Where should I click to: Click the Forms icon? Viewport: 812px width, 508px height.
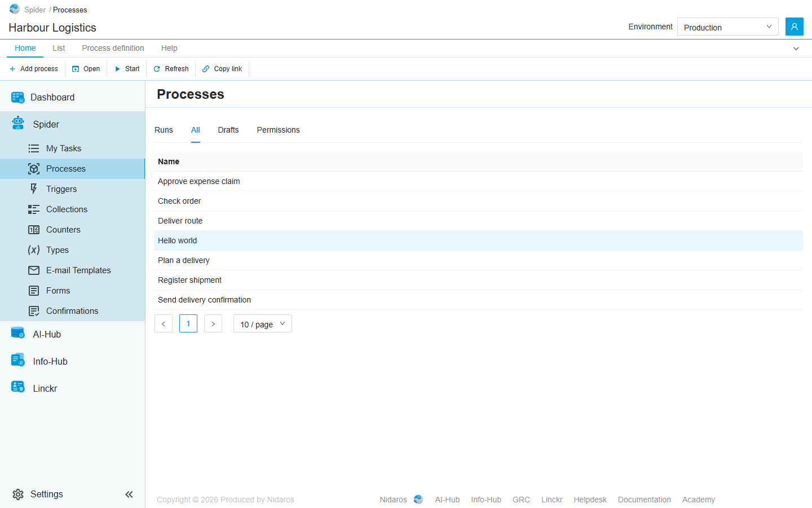pos(34,291)
